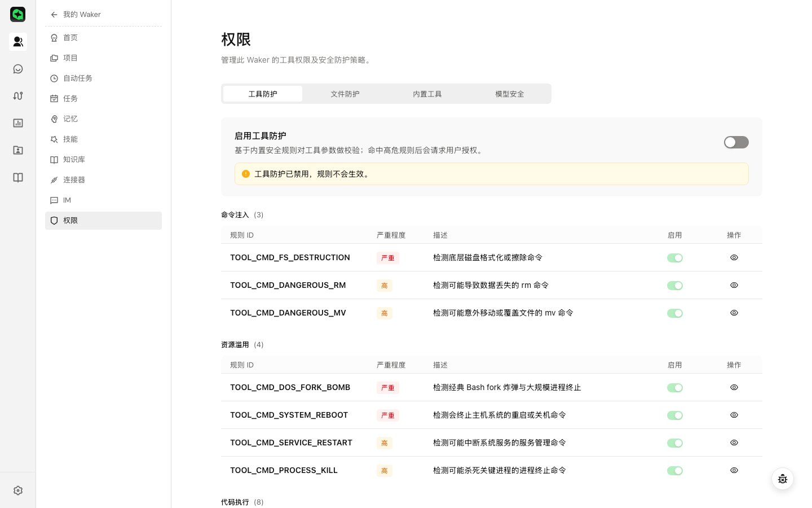Click the debug bug floating button
812x508 pixels.
pyautogui.click(x=783, y=479)
